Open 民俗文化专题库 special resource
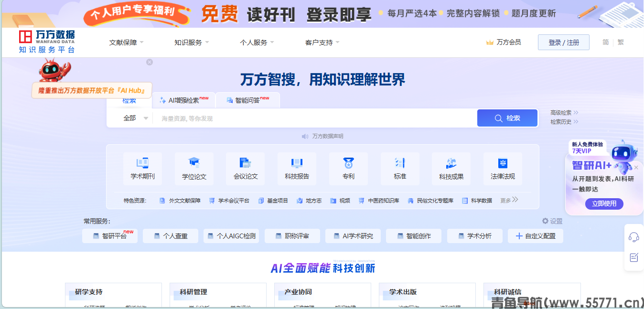This screenshot has height=309, width=644. click(430, 201)
